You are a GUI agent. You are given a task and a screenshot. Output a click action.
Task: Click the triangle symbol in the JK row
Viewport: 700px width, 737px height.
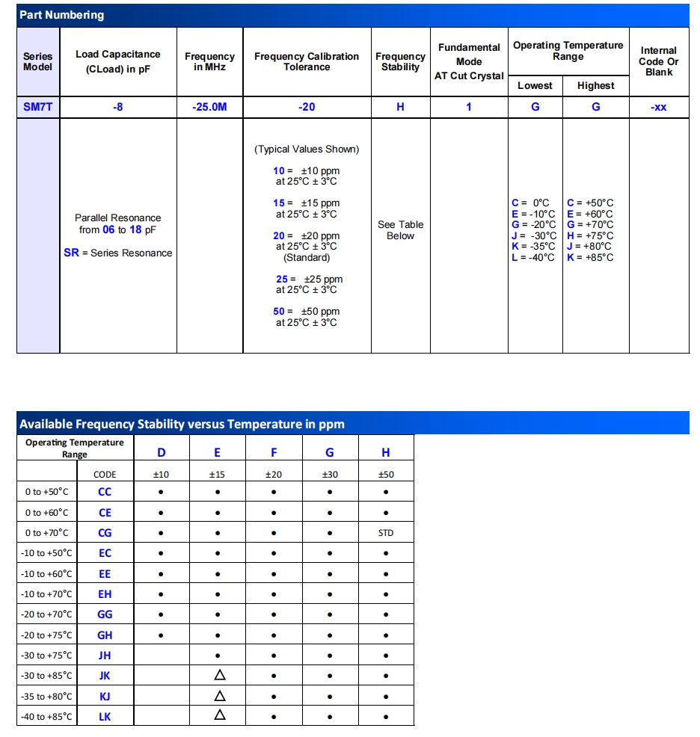(x=219, y=676)
